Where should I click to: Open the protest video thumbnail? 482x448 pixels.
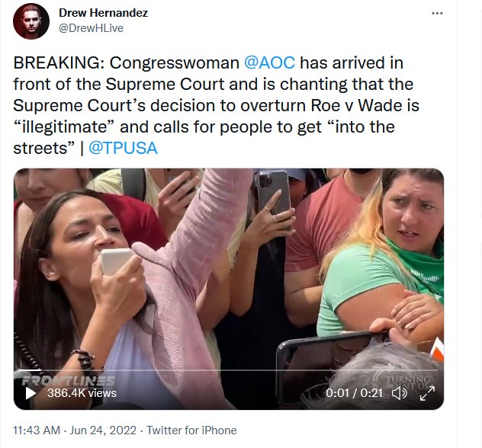(228, 289)
